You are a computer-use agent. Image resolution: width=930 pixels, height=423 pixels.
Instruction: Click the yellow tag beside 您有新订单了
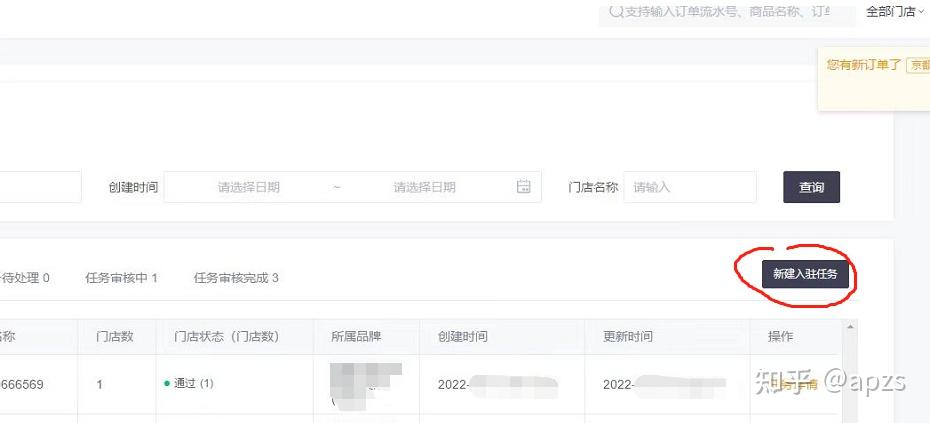pos(918,65)
